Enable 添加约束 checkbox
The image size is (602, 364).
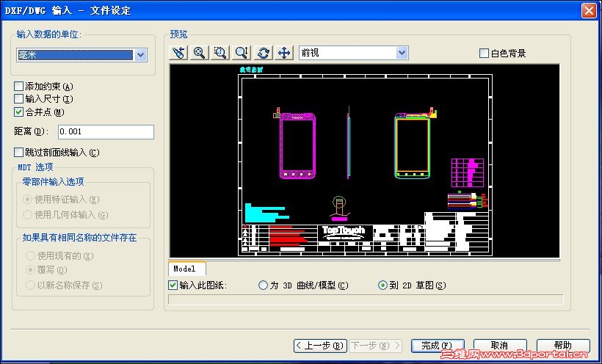(18, 86)
